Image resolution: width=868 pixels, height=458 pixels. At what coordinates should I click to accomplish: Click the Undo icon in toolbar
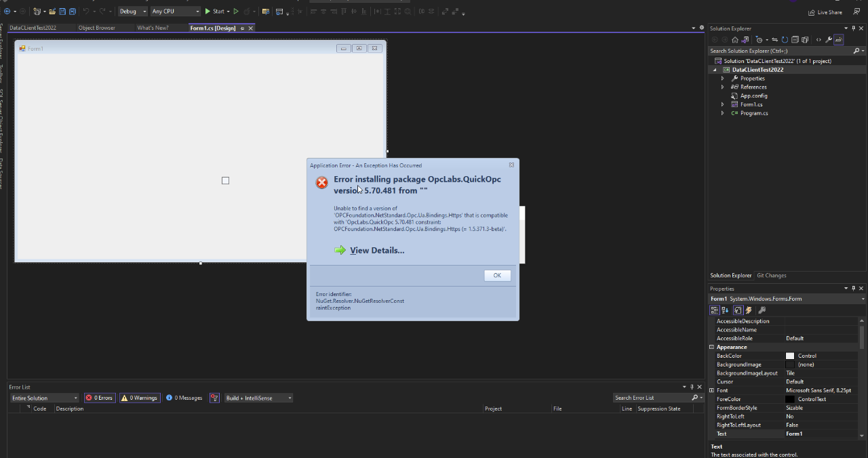click(x=86, y=12)
